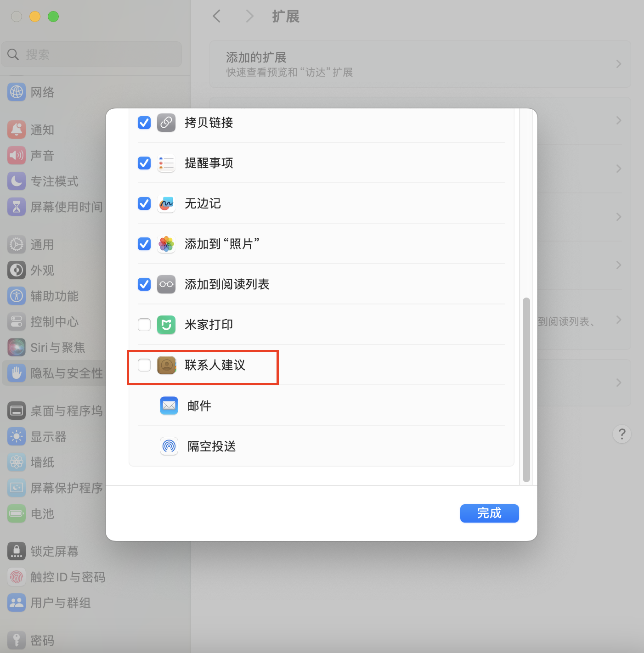The width and height of the screenshot is (644, 653).
Task: Open 桌面与程序坞 via its dock icon
Action: click(x=17, y=411)
